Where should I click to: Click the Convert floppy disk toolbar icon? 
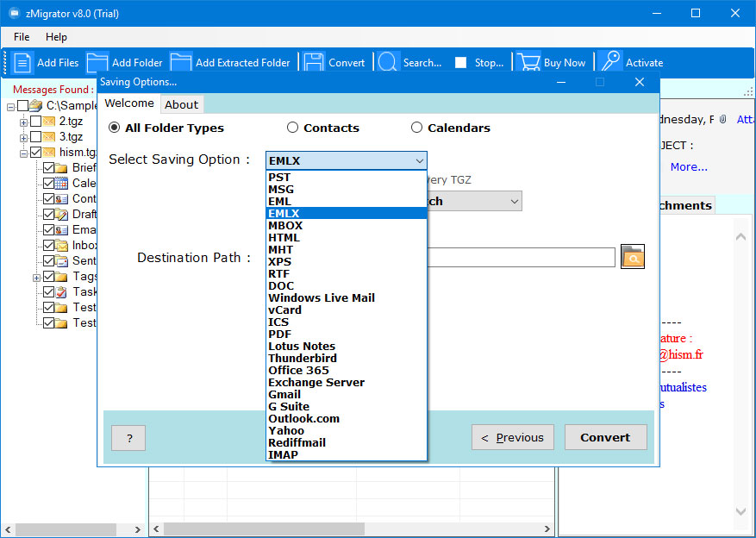click(x=314, y=63)
